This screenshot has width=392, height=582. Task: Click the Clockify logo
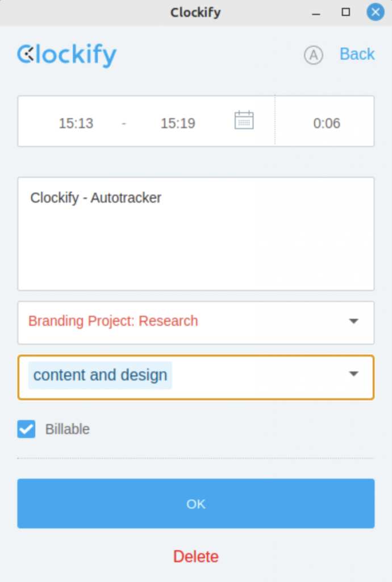pyautogui.click(x=67, y=55)
